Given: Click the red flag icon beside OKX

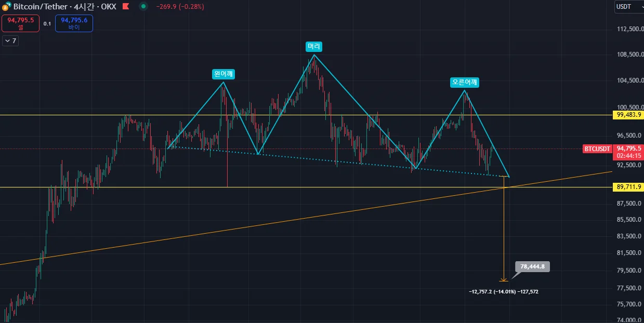Looking at the screenshot, I should (125, 7).
